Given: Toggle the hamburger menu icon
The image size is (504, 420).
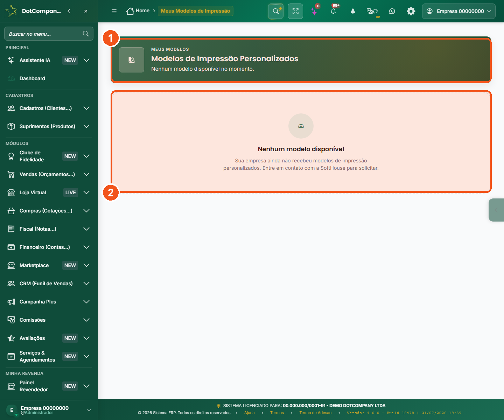Looking at the screenshot, I should click(x=114, y=11).
